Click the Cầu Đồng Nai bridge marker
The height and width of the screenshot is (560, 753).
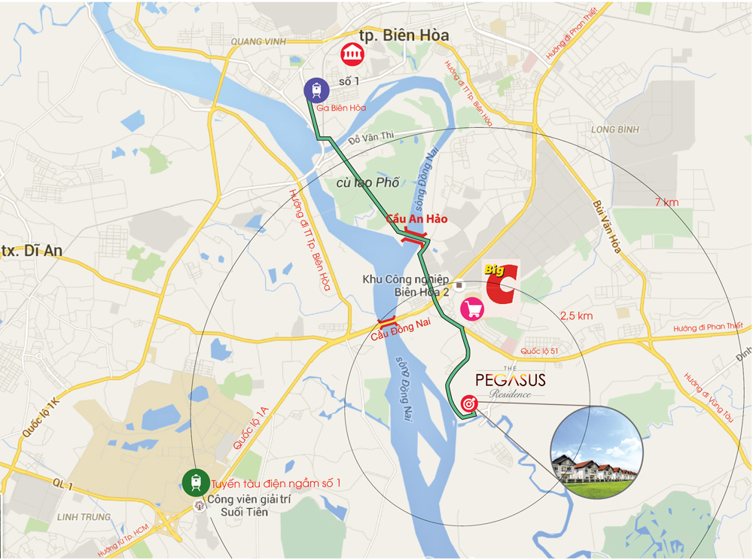pyautogui.click(x=387, y=321)
